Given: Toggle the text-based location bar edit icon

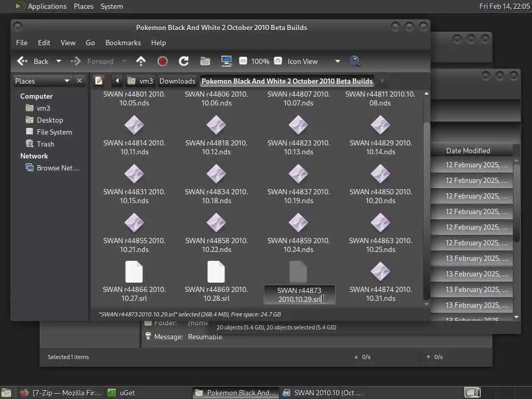Looking at the screenshot, I should 99,81.
